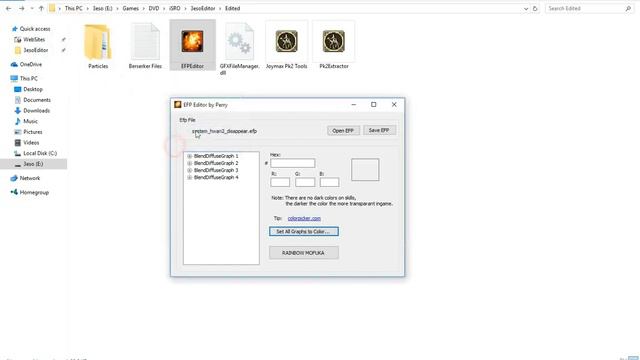Click JesoEditor breadcrumb segment

pyautogui.click(x=203, y=8)
